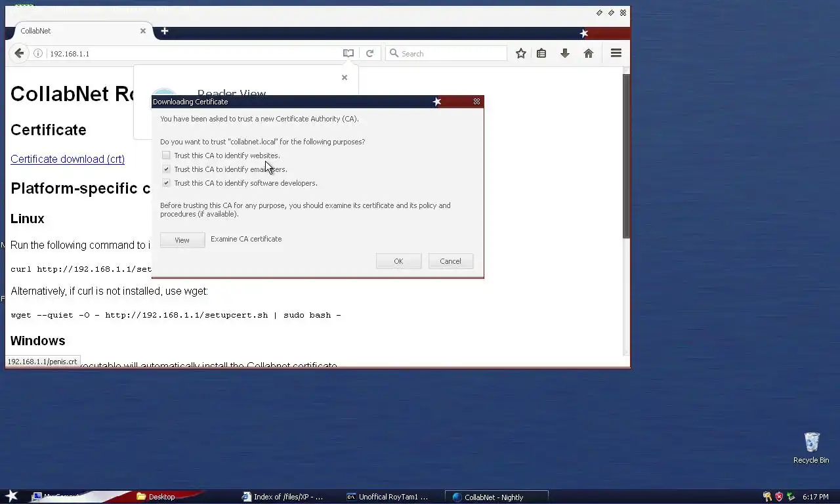Select CollabNet - Nightly taskbar button
Image resolution: width=840 pixels, height=504 pixels.
tap(495, 497)
